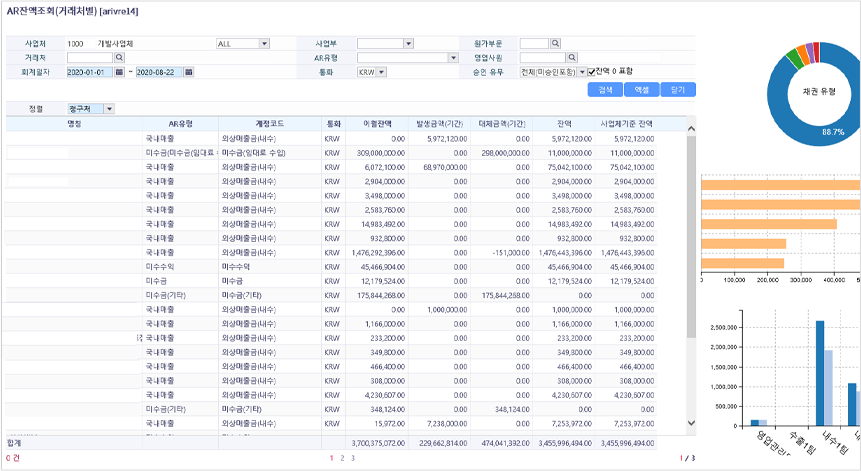This screenshot has width=861, height=471.
Task: Expand the ALL dropdown next to 사업체
Action: coord(264,44)
